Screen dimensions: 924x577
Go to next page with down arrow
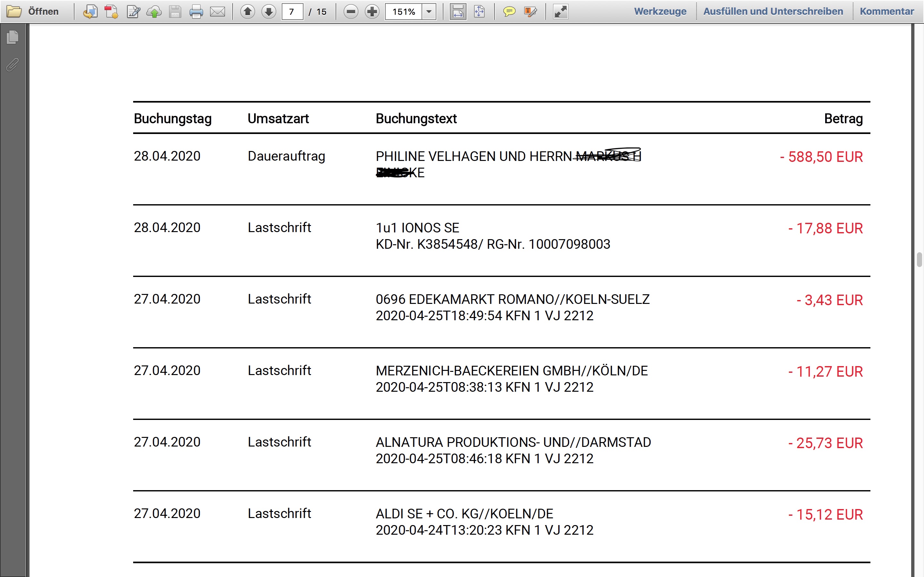[x=269, y=12]
